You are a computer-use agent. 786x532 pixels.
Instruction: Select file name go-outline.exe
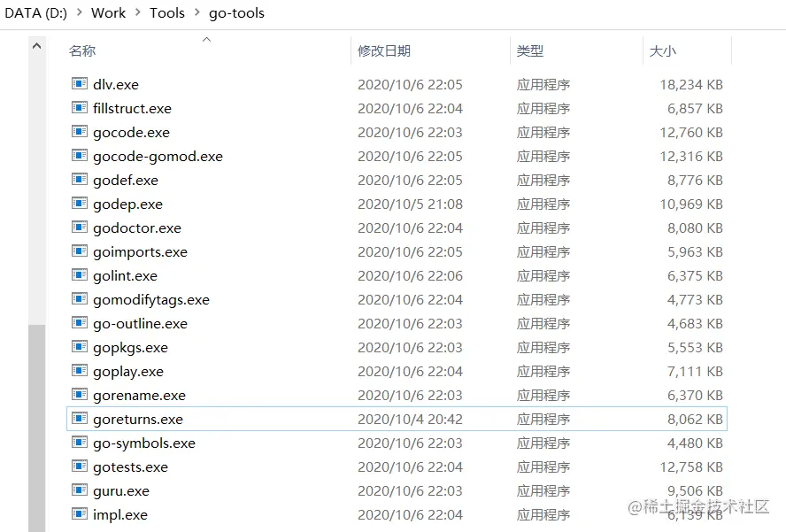[x=140, y=324]
